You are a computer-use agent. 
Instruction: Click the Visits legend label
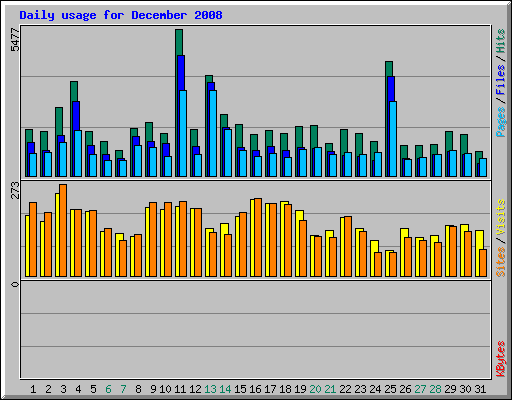(501, 217)
